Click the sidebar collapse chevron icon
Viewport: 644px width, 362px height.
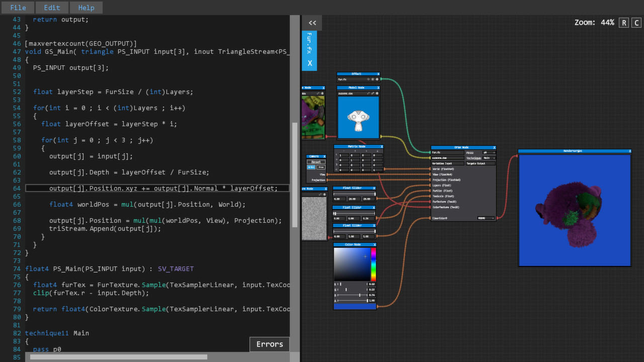(312, 23)
